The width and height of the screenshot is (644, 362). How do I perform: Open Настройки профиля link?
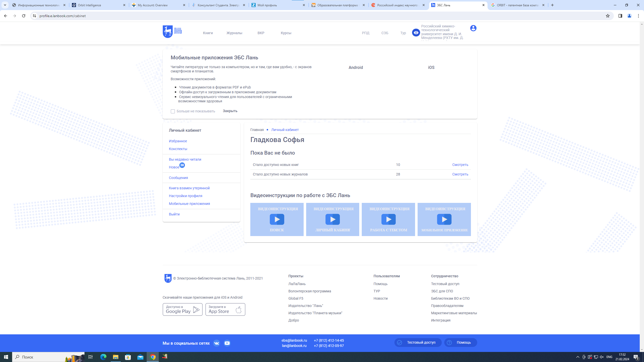[x=185, y=196]
